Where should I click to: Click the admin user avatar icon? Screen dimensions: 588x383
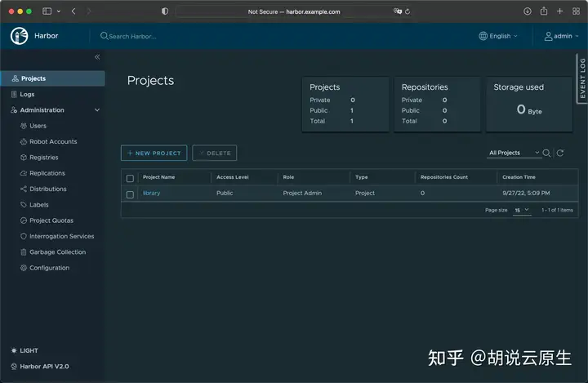tap(548, 36)
